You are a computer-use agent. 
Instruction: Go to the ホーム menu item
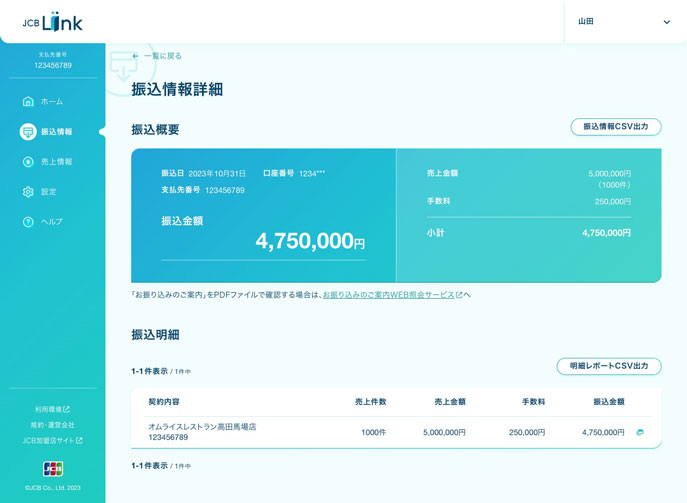pyautogui.click(x=53, y=102)
